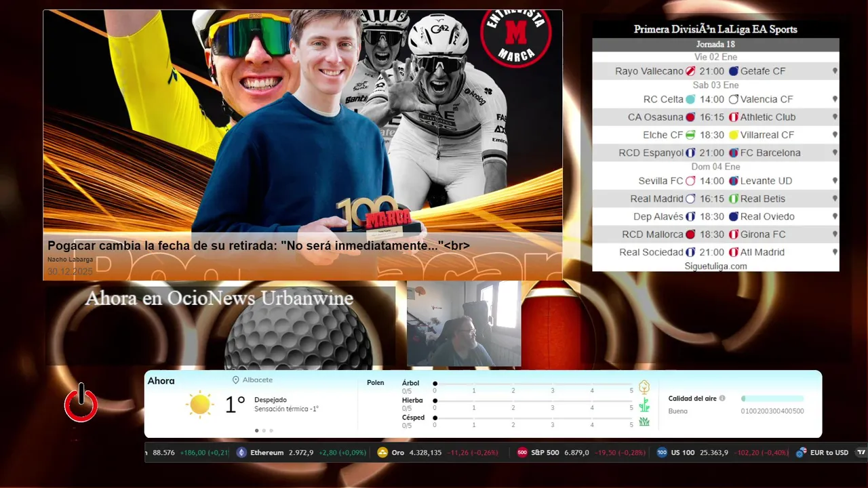Click the lawn pollen icon for Césped
The width and height of the screenshot is (868, 488).
pyautogui.click(x=644, y=422)
